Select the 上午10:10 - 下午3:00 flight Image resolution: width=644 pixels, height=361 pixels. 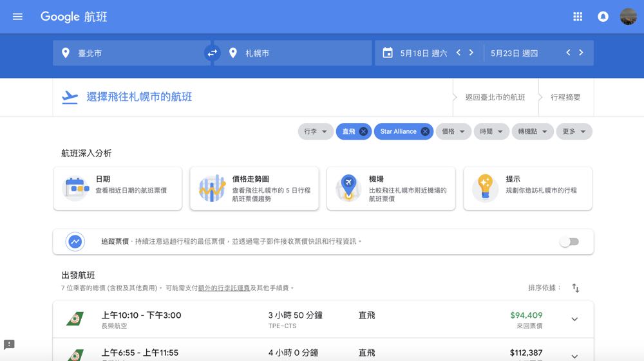coord(323,320)
